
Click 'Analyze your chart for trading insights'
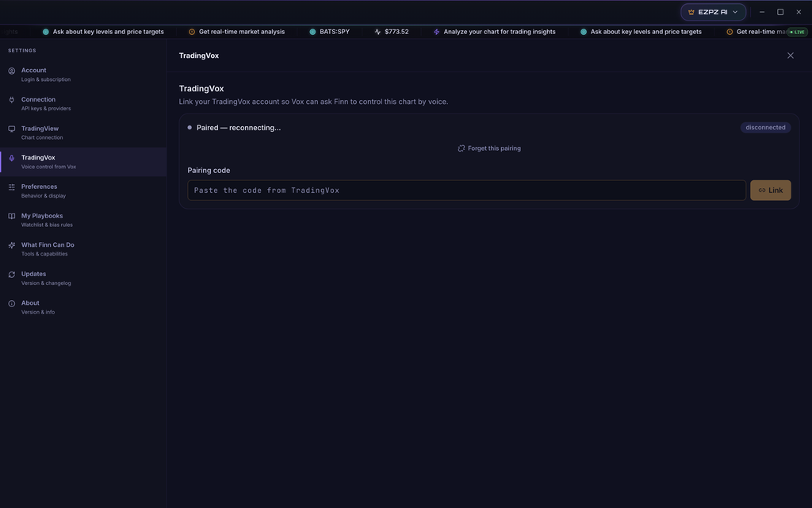point(500,32)
